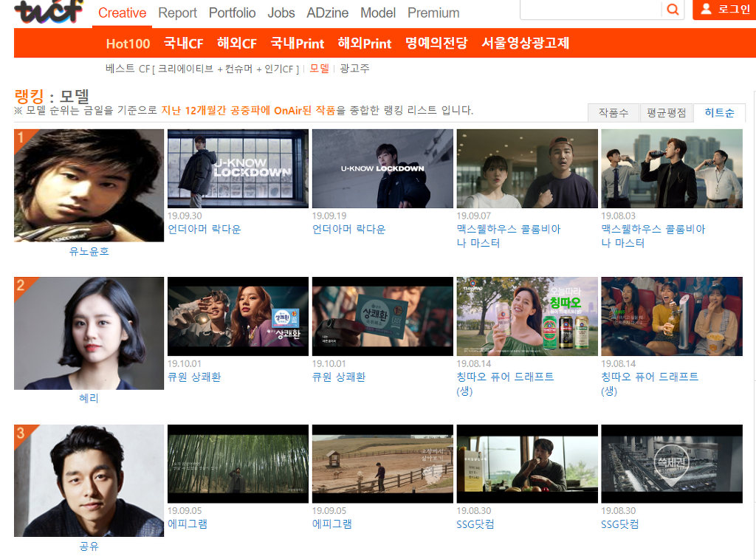This screenshot has width=756, height=559.
Task: Open rank 2 혜리 portrait
Action: pyautogui.click(x=89, y=333)
